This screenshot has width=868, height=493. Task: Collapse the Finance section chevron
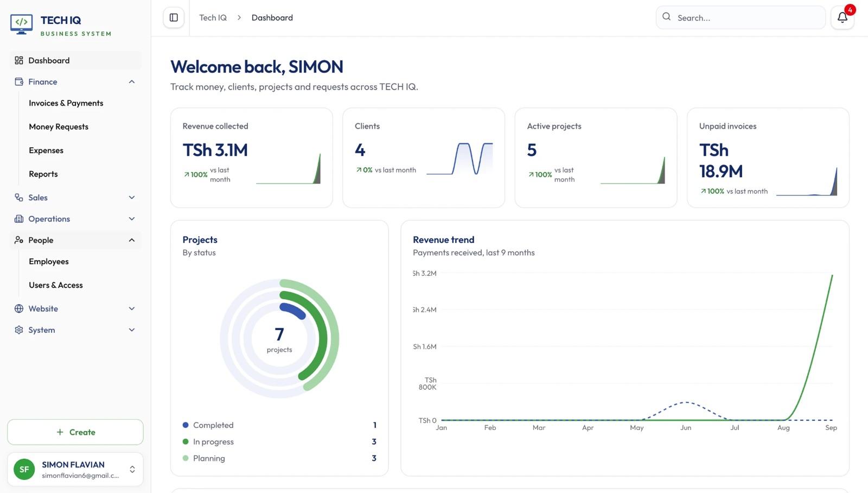[x=132, y=81]
